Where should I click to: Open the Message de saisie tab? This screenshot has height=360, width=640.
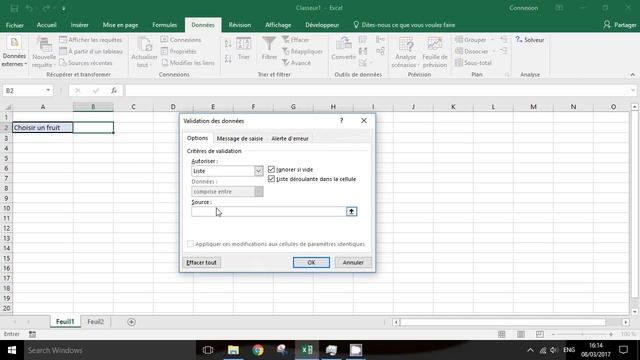pyautogui.click(x=240, y=138)
